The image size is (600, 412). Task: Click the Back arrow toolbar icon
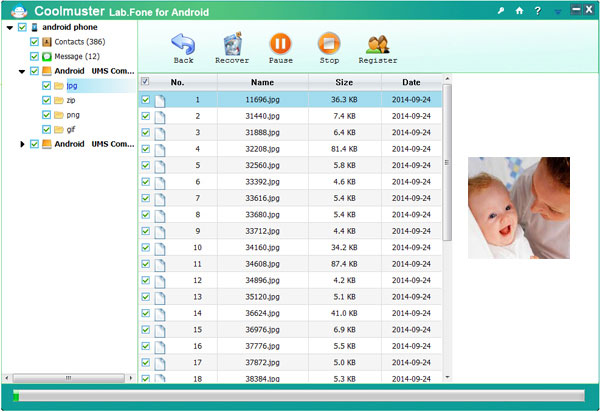(x=183, y=44)
